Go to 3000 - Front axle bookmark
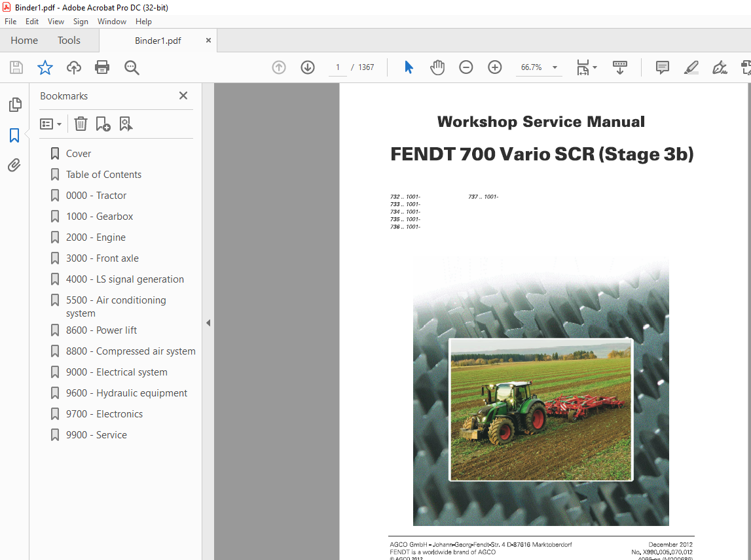Image resolution: width=751 pixels, height=560 pixels. pyautogui.click(x=103, y=258)
